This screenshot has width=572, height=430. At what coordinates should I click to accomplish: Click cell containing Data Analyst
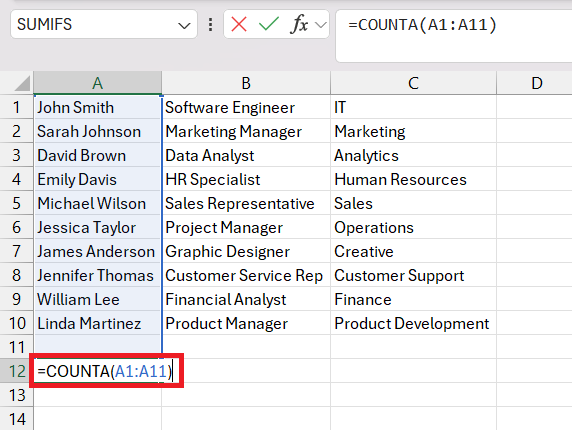(x=246, y=155)
